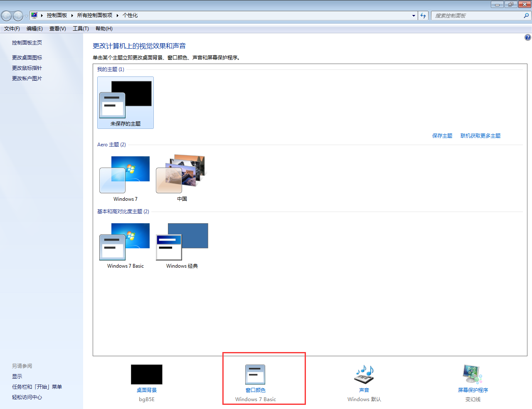Open the 查看(V) menu
Viewport: 532px width, 409px height.
coord(58,29)
